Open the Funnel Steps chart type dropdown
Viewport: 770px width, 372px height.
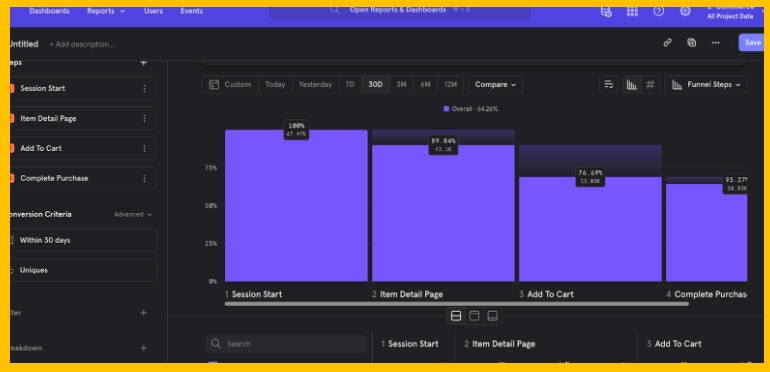[x=706, y=84]
